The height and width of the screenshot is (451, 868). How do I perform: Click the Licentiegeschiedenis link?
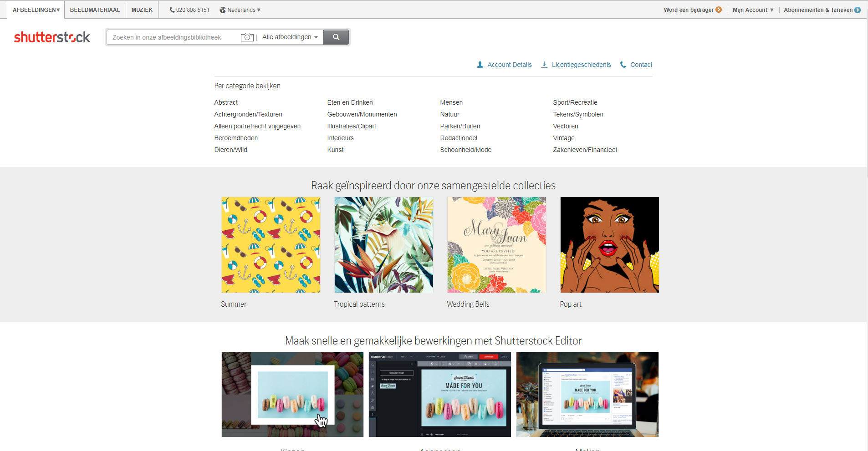coord(581,65)
